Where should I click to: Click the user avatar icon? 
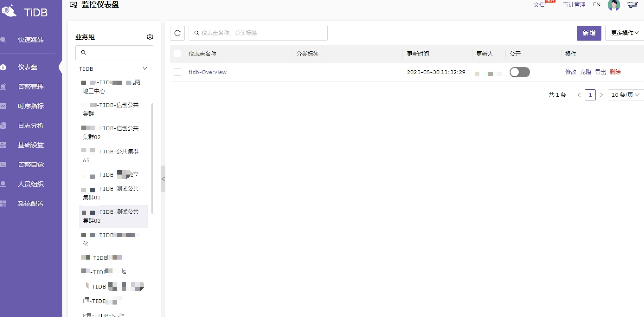(x=614, y=5)
